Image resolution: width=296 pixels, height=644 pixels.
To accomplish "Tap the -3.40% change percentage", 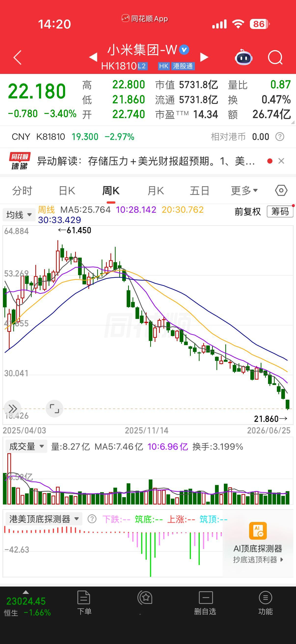I will (60, 114).
